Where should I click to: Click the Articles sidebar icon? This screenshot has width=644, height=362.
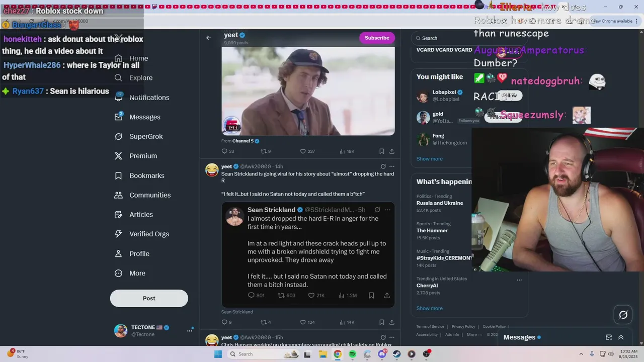pos(118,215)
